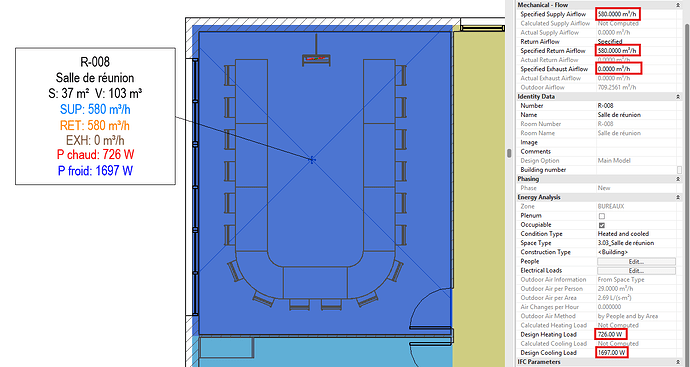Select the air terminal at top of room
Screen dimensions: 690x367
316,60
